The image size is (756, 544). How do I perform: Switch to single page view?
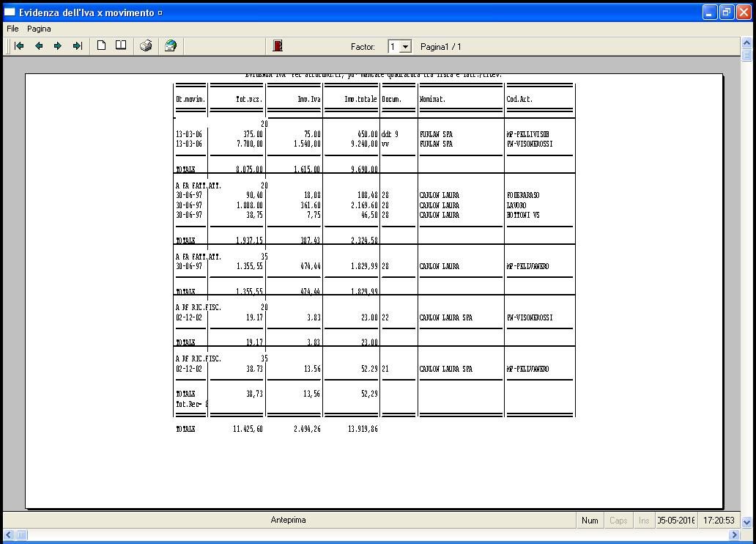pyautogui.click(x=101, y=46)
